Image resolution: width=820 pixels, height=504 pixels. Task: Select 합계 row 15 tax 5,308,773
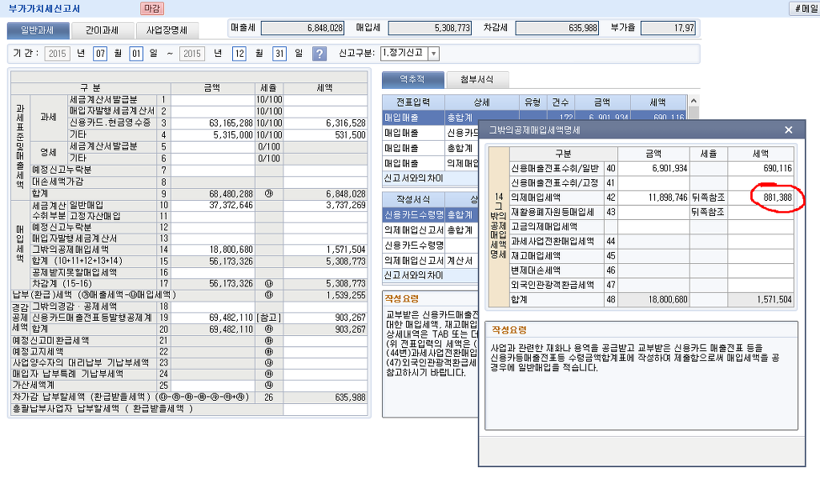tap(325, 261)
